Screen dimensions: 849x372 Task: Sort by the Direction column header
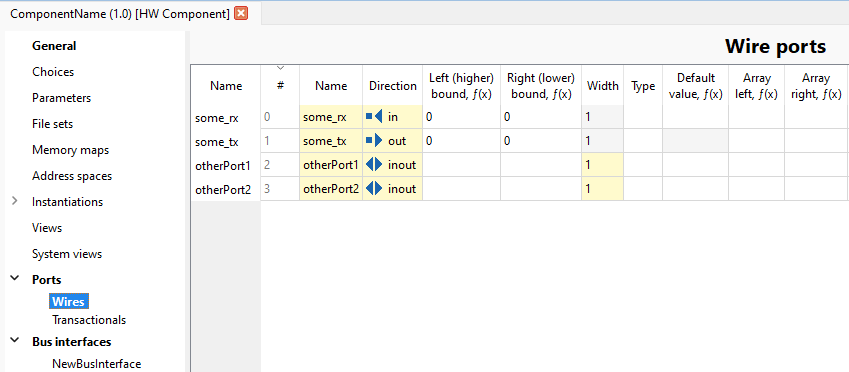393,86
